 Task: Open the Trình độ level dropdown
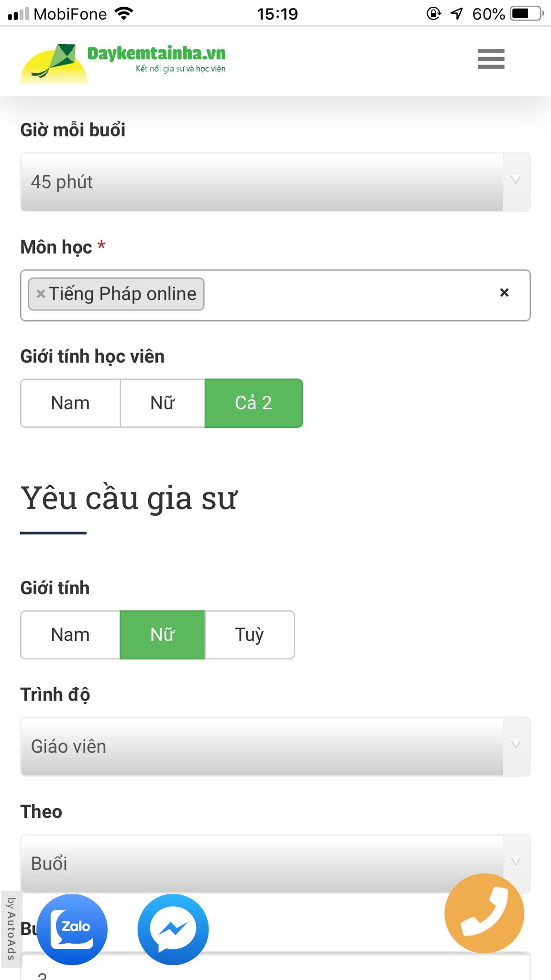point(275,746)
